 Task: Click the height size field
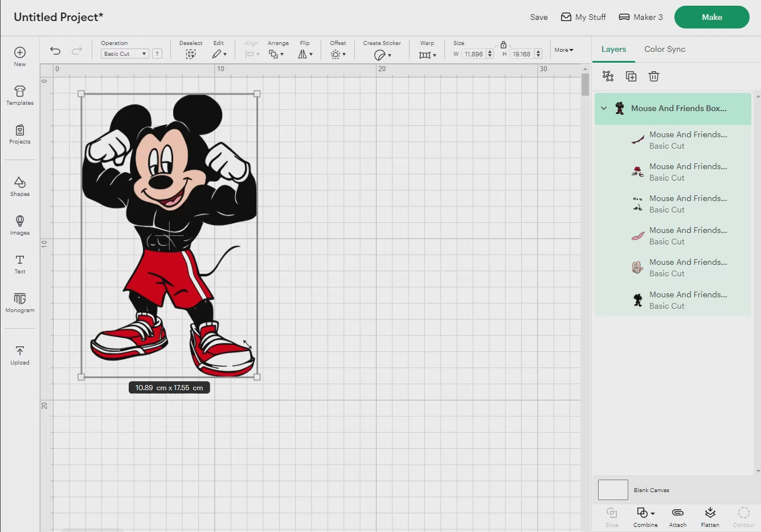522,54
